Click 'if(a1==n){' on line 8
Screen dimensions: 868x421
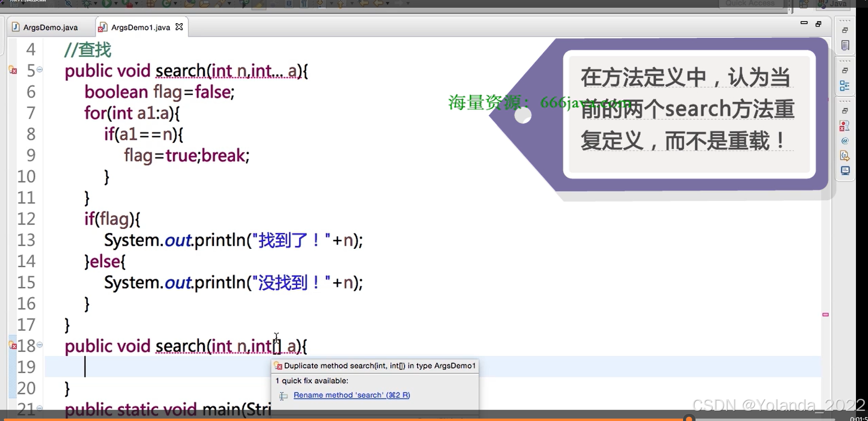tap(144, 134)
